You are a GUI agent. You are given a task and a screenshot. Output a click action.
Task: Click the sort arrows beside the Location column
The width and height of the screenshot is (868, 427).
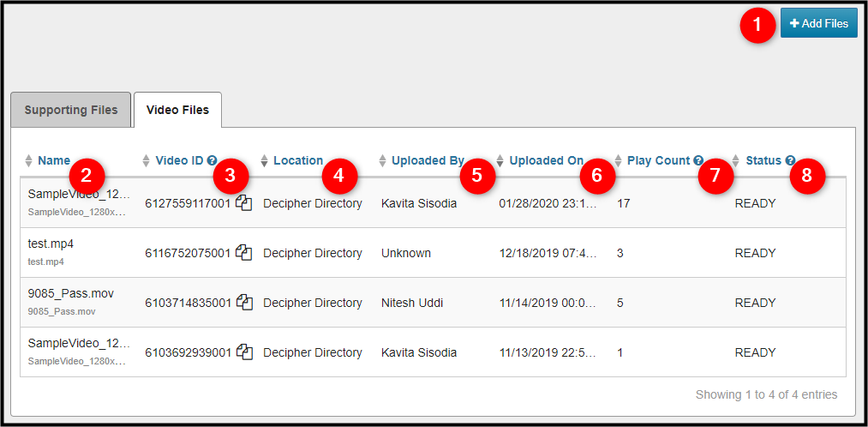(x=265, y=160)
